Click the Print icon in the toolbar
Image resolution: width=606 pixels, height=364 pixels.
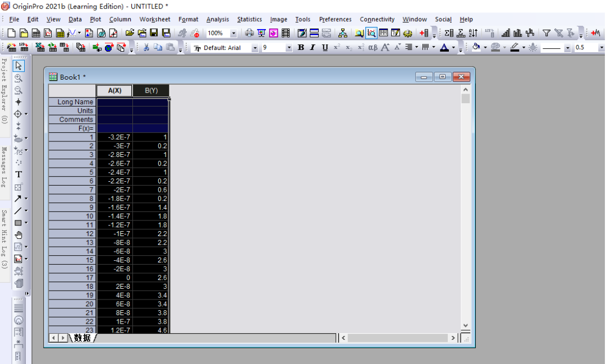click(249, 33)
